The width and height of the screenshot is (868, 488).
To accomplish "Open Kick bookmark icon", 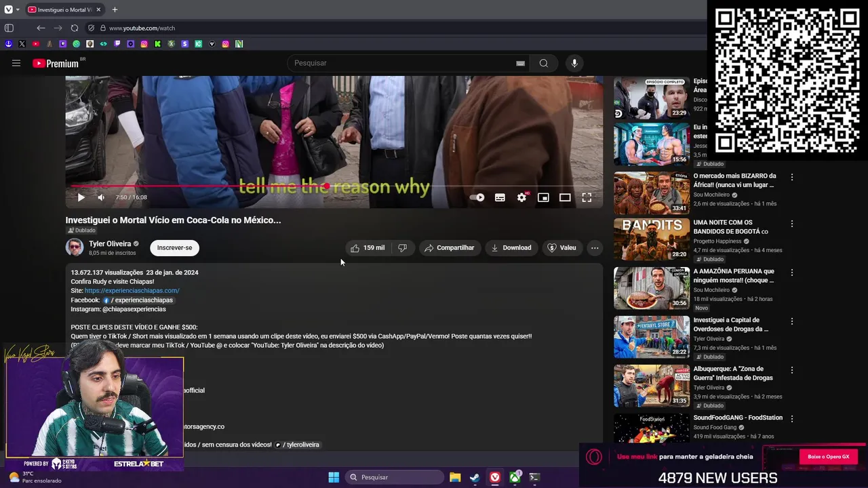I will click(157, 44).
